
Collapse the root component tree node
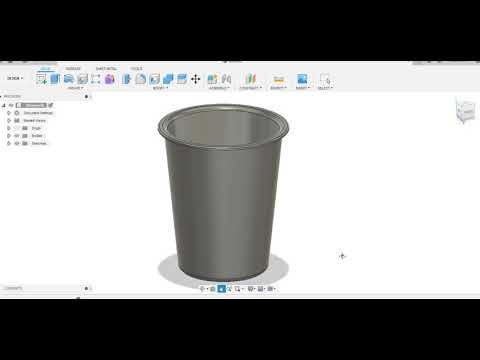coord(4,105)
